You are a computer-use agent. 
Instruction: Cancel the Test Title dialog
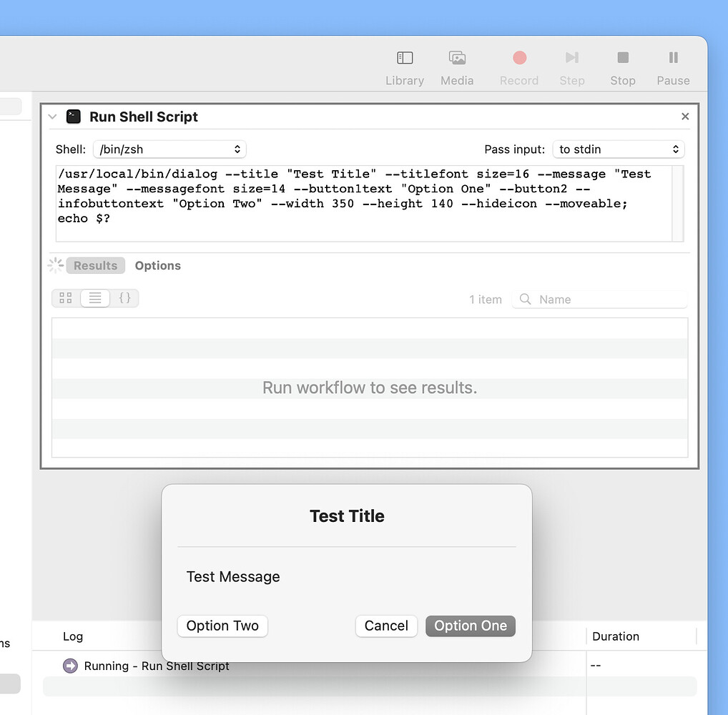pos(386,626)
